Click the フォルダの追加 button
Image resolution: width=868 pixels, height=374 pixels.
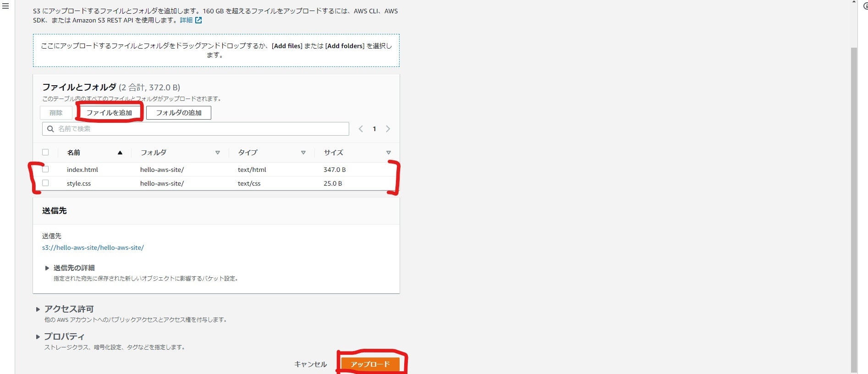(179, 113)
